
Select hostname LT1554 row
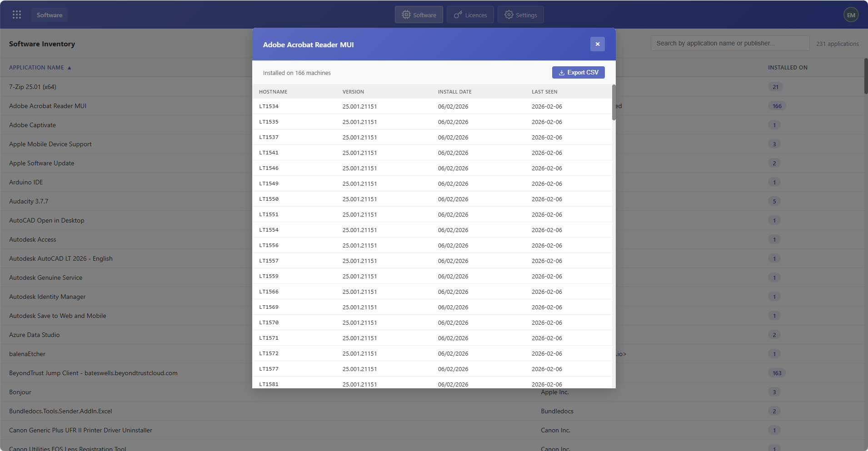tap(432, 230)
